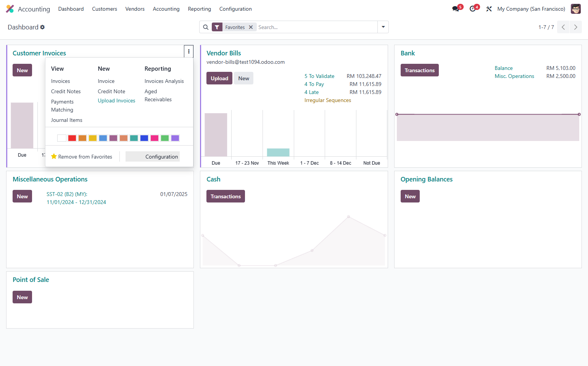Open SST-02 (B2) (MY) tax return link
The width and height of the screenshot is (588, 366).
[x=76, y=198]
